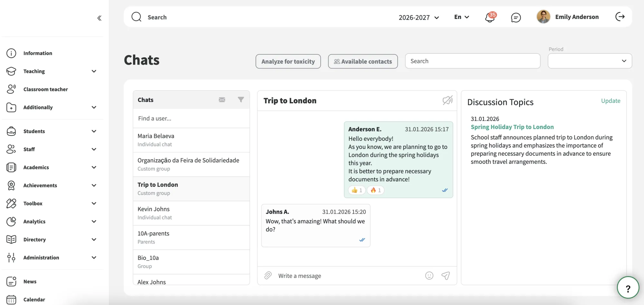Expand the Students menu chevron
The image size is (644, 305).
tap(94, 131)
